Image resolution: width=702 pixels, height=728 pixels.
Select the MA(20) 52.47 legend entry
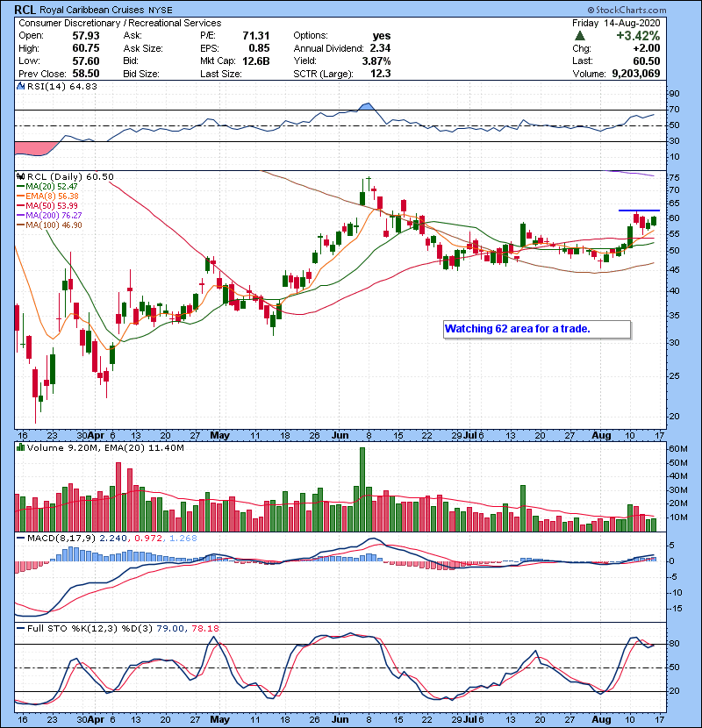(x=47, y=187)
